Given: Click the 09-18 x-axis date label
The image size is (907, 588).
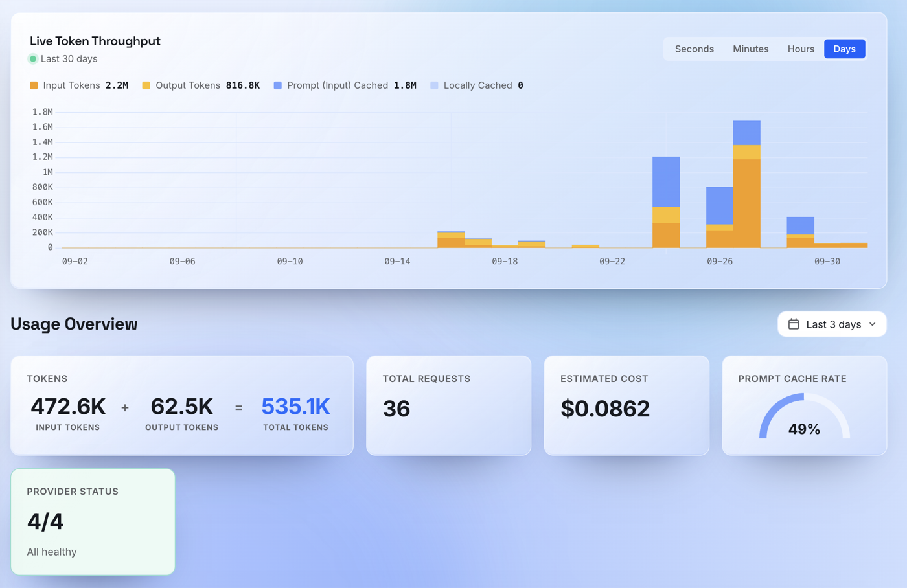Looking at the screenshot, I should [x=505, y=262].
